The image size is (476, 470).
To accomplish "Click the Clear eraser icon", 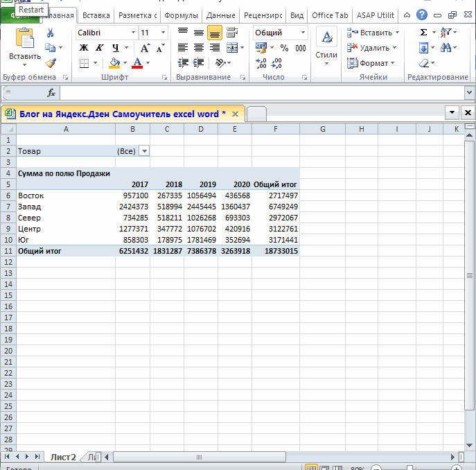I will [424, 63].
